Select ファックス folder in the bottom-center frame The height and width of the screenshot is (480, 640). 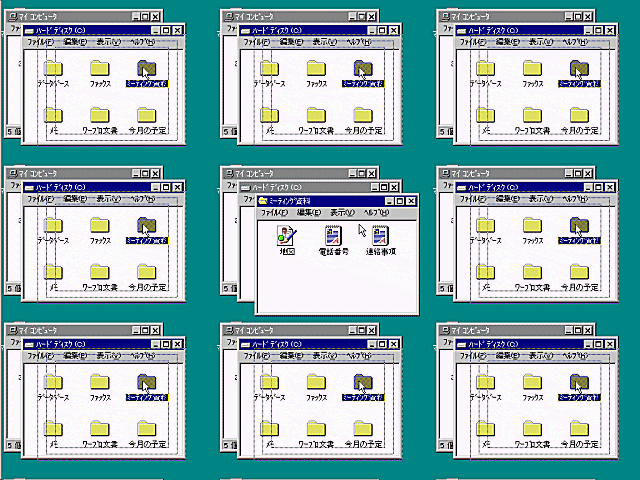click(x=316, y=383)
